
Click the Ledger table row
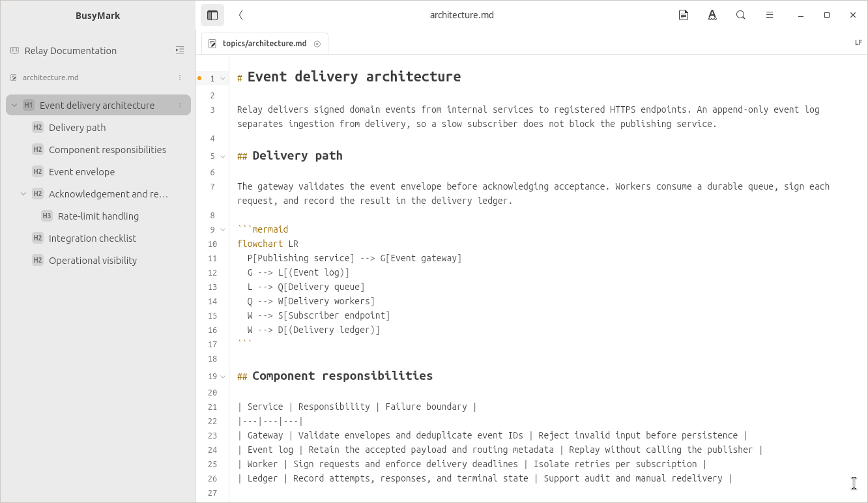[485, 478]
